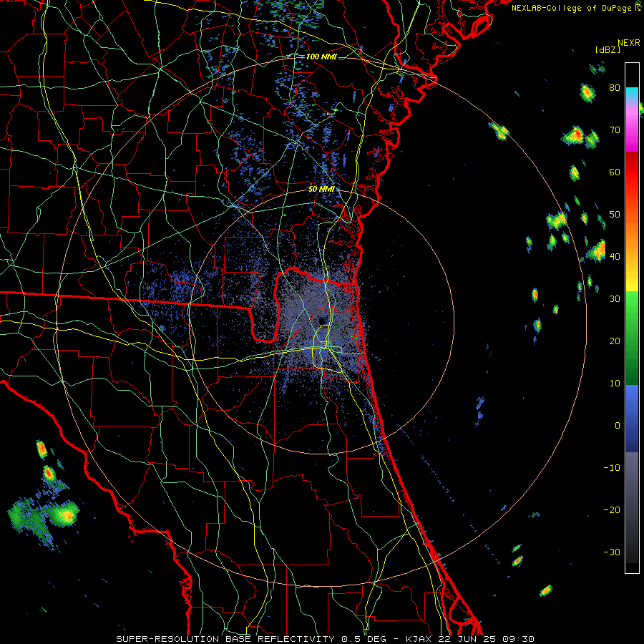Image resolution: width=644 pixels, height=644 pixels.
Task: Click the -10 dBZ scale value
Action: 612,468
